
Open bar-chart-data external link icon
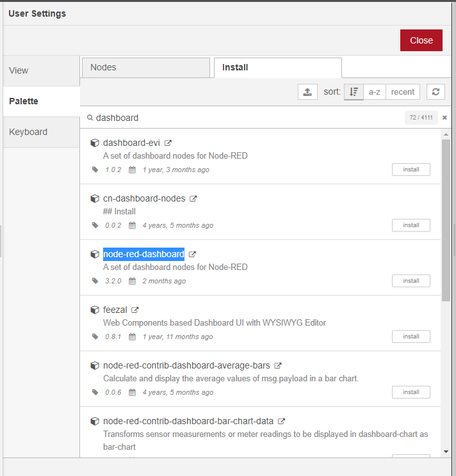[x=281, y=421]
